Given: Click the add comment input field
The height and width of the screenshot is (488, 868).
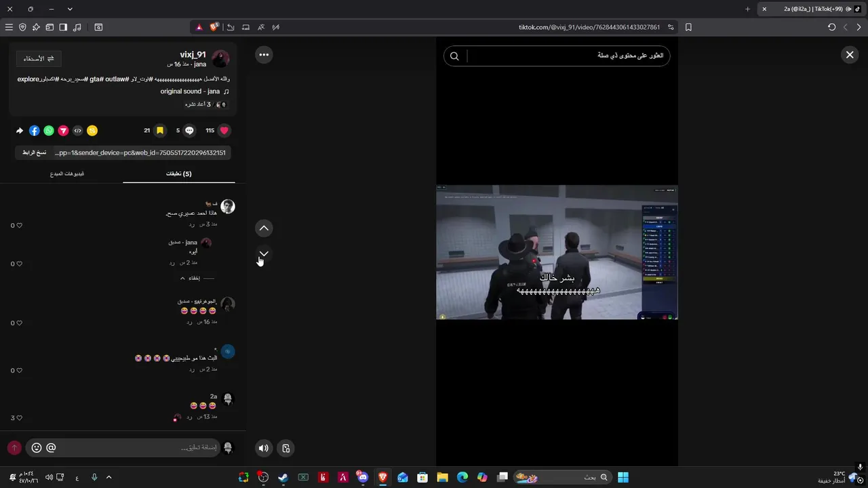Looking at the screenshot, I should click(x=123, y=447).
